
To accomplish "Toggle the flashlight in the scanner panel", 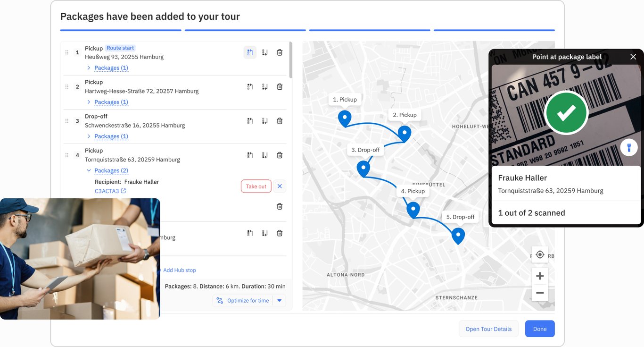I will [629, 148].
